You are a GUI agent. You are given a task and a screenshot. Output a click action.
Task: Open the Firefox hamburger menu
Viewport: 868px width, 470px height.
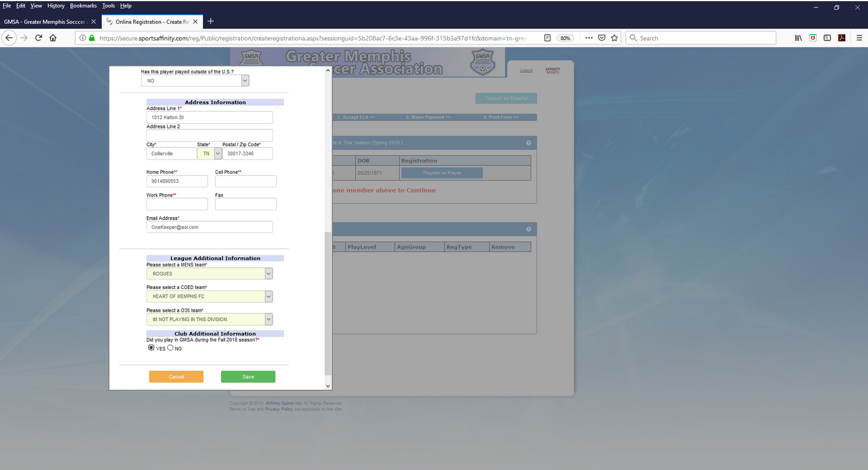(859, 38)
